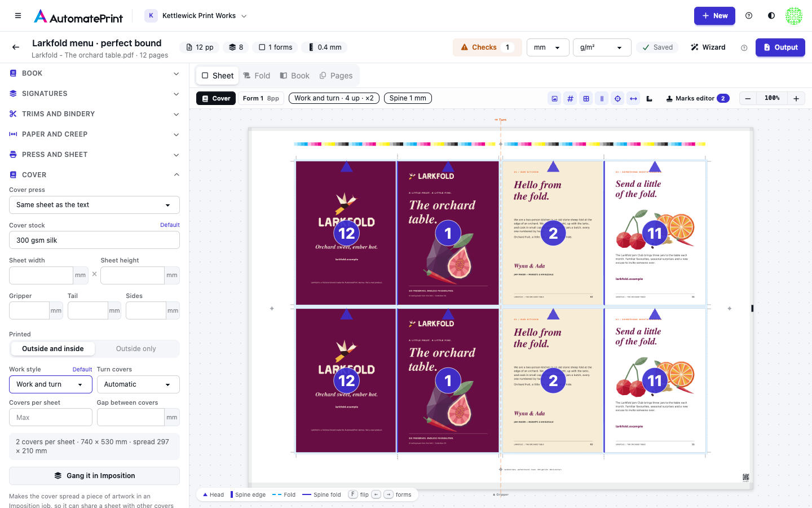Expand the PAPER AND CREEP section
Screen dimensions: 812x508
coord(94,134)
